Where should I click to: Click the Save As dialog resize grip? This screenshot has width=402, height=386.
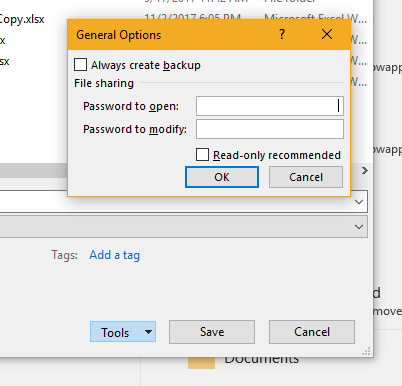(366, 352)
